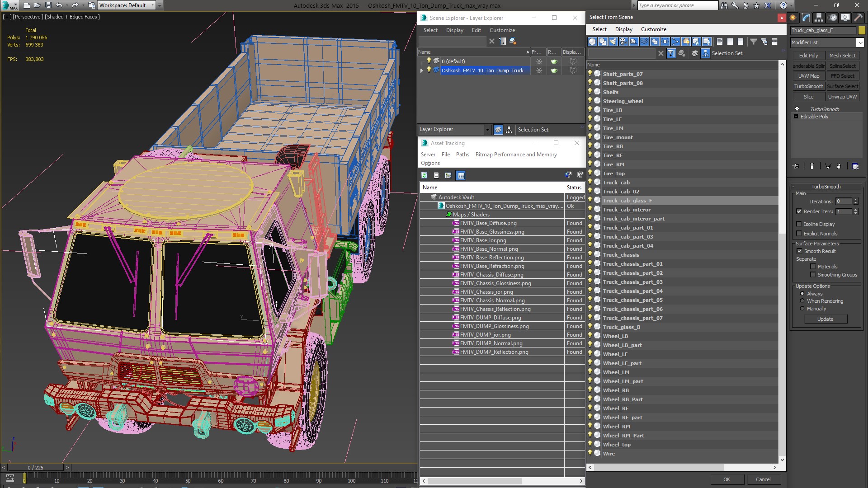Open the Utilities hammer panel tab
Image resolution: width=868 pixels, height=488 pixels.
click(x=858, y=18)
